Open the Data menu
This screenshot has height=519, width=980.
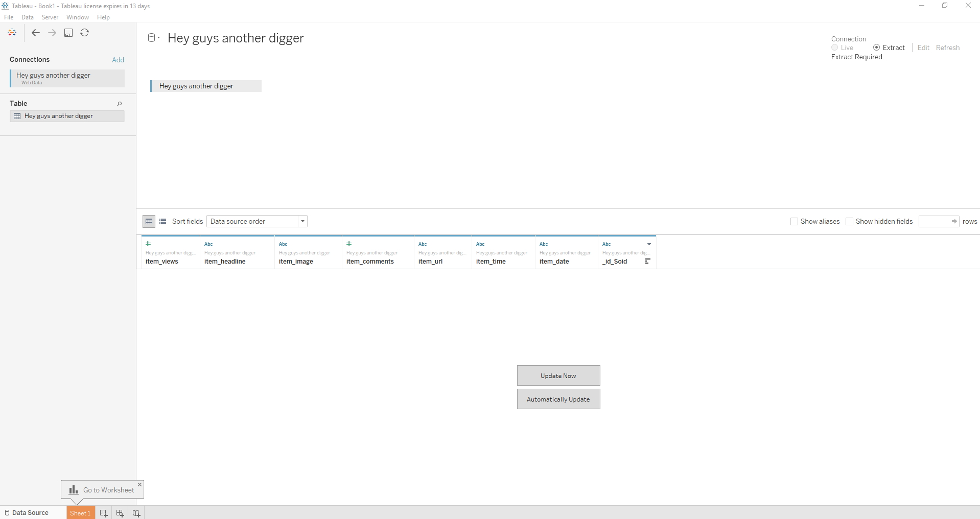[28, 17]
